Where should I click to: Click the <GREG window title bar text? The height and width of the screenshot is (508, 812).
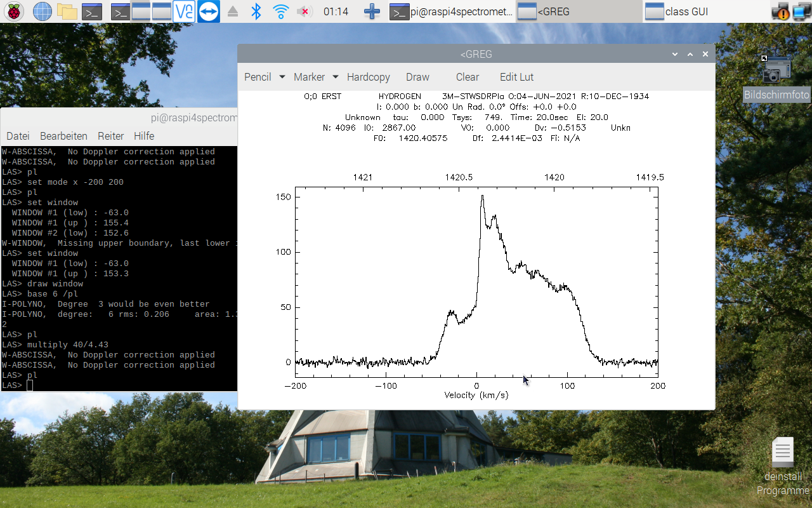pyautogui.click(x=476, y=54)
